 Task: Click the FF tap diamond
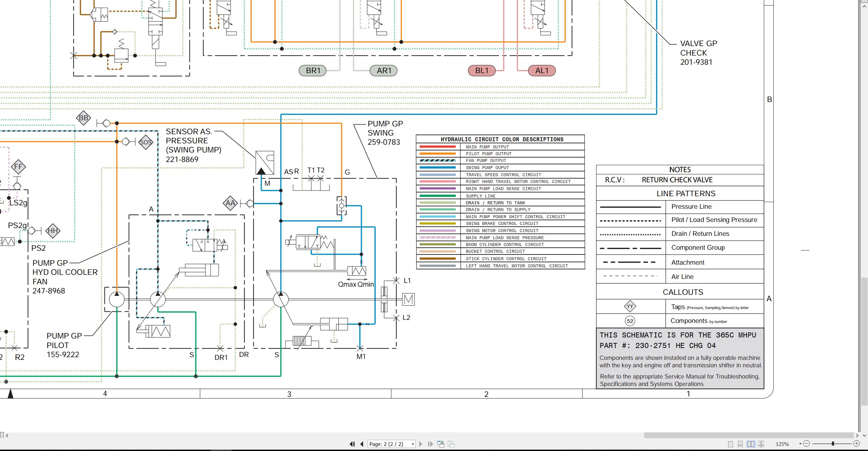pos(18,167)
